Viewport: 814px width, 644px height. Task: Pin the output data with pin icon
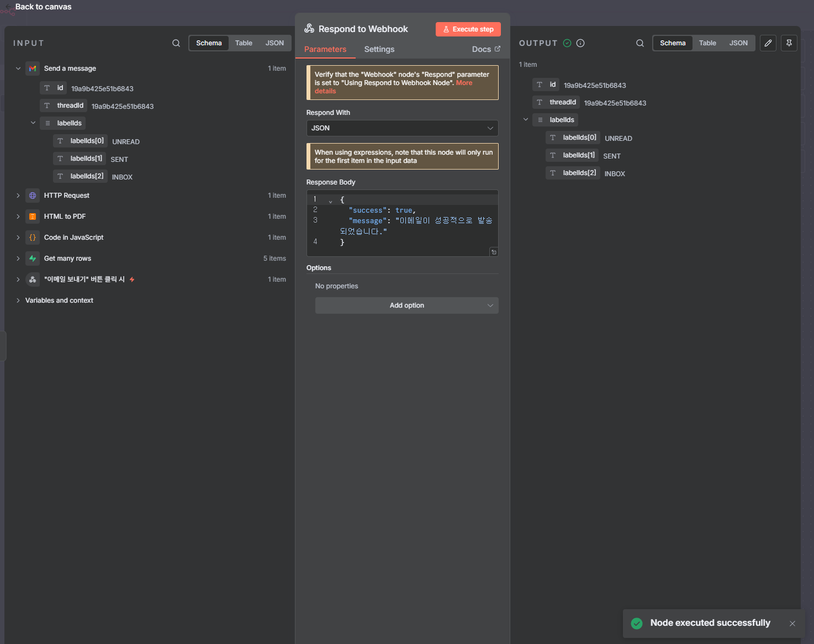point(789,43)
